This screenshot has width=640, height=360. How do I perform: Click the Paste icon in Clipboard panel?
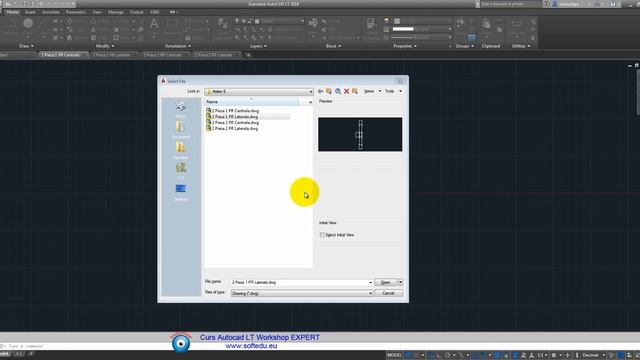[486, 24]
